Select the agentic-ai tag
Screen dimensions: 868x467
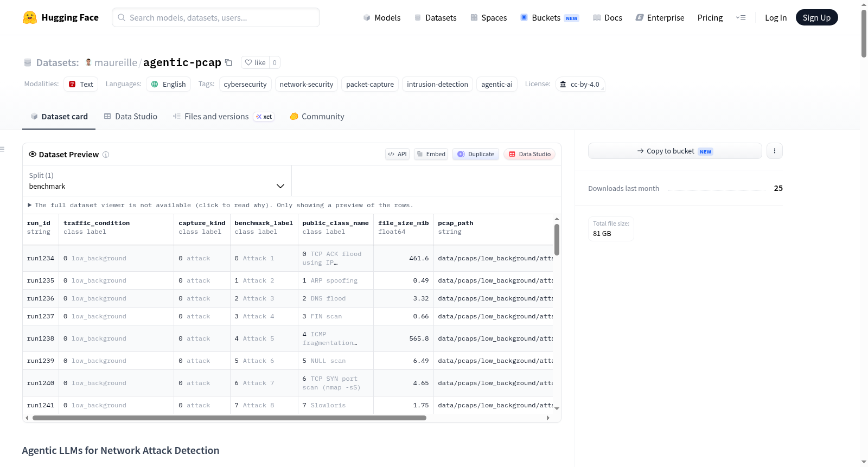(497, 84)
